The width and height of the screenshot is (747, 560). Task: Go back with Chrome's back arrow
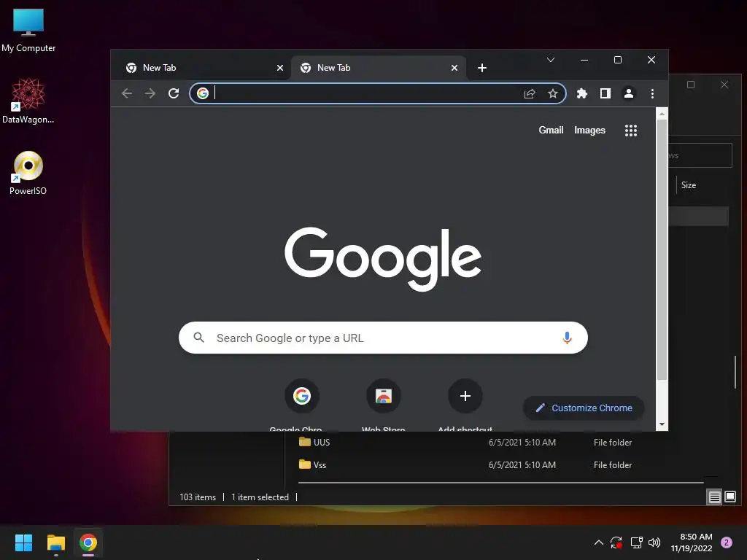pyautogui.click(x=127, y=93)
